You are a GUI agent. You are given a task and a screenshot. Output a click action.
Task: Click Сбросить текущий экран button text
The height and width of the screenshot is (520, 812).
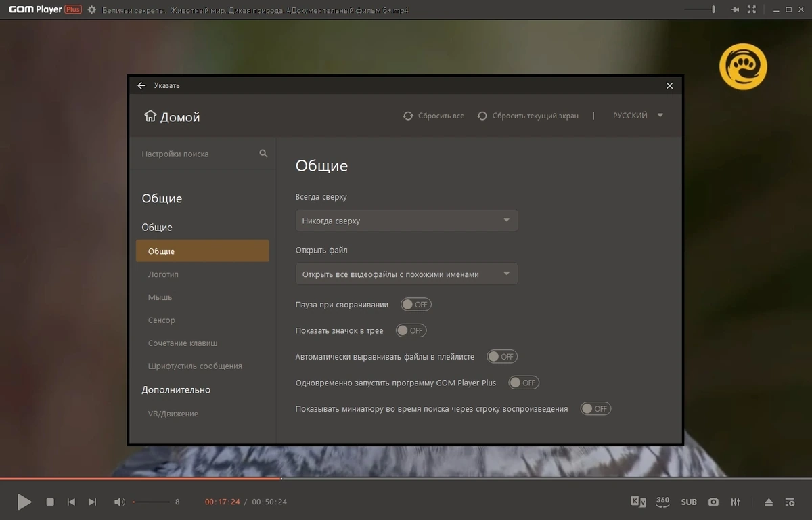click(x=535, y=116)
